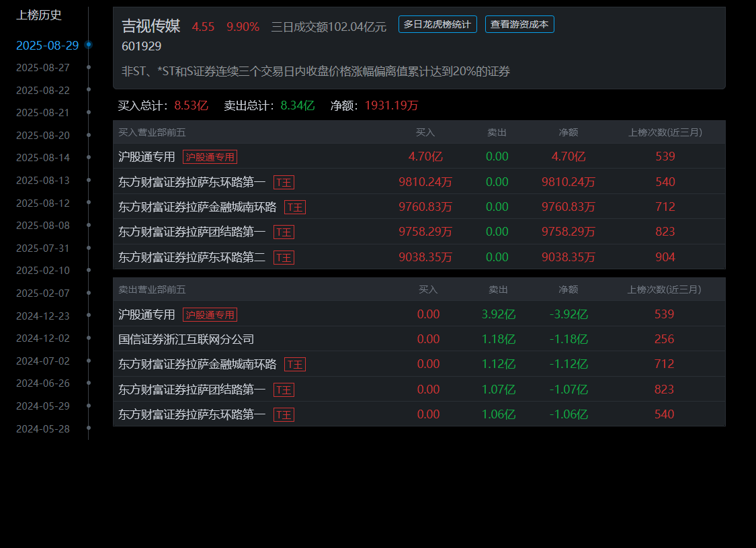Click the -1.18亿 net amount cell
This screenshot has height=548, width=756.
(569, 339)
